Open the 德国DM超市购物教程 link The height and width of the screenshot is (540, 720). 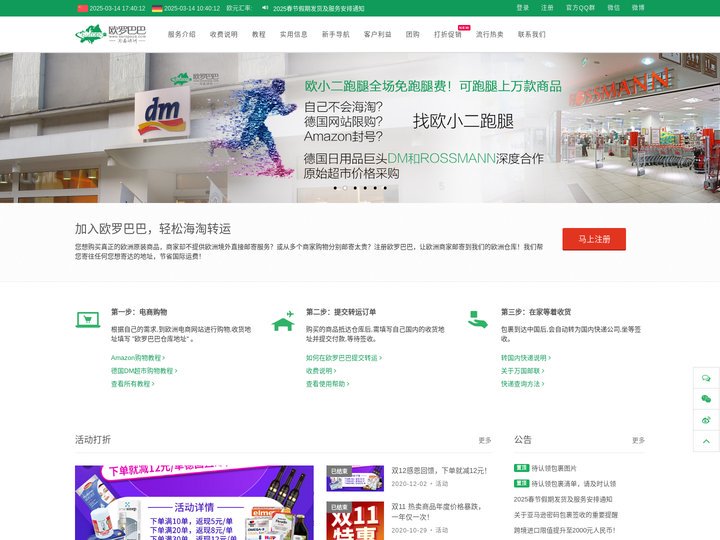[144, 371]
